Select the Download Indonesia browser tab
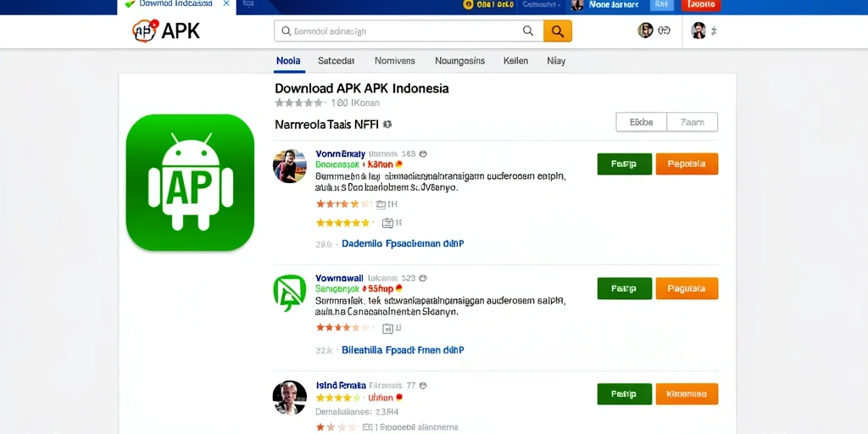 pyautogui.click(x=176, y=6)
